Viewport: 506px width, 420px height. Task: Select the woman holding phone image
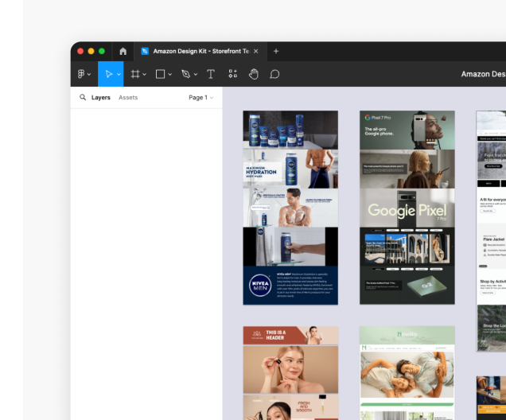coord(407,169)
